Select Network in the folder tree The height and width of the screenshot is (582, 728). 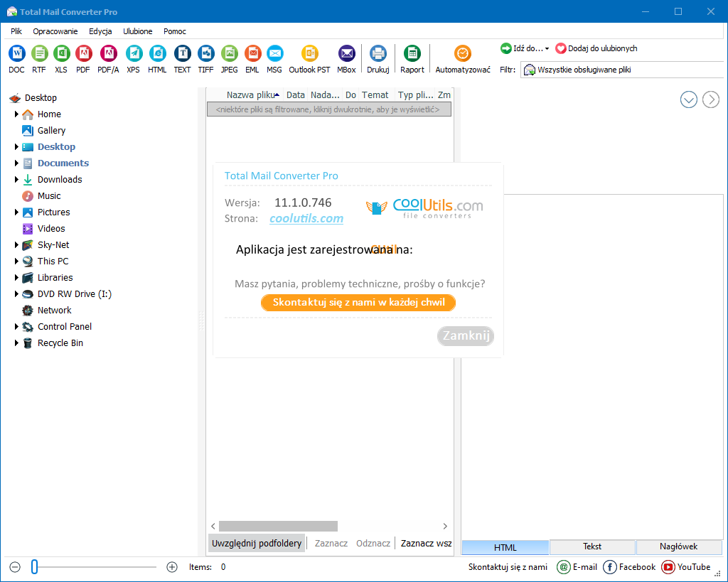pos(54,310)
